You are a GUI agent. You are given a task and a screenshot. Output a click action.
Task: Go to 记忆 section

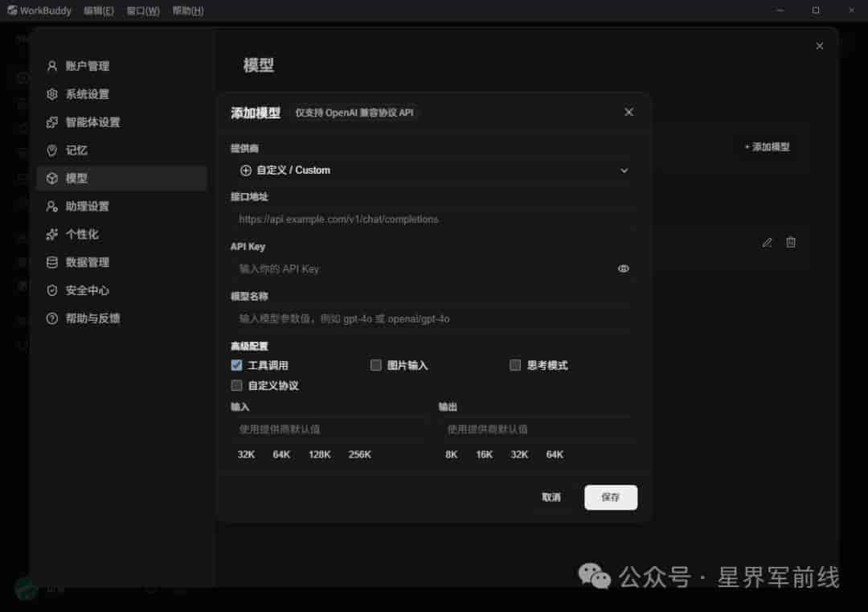(122, 150)
